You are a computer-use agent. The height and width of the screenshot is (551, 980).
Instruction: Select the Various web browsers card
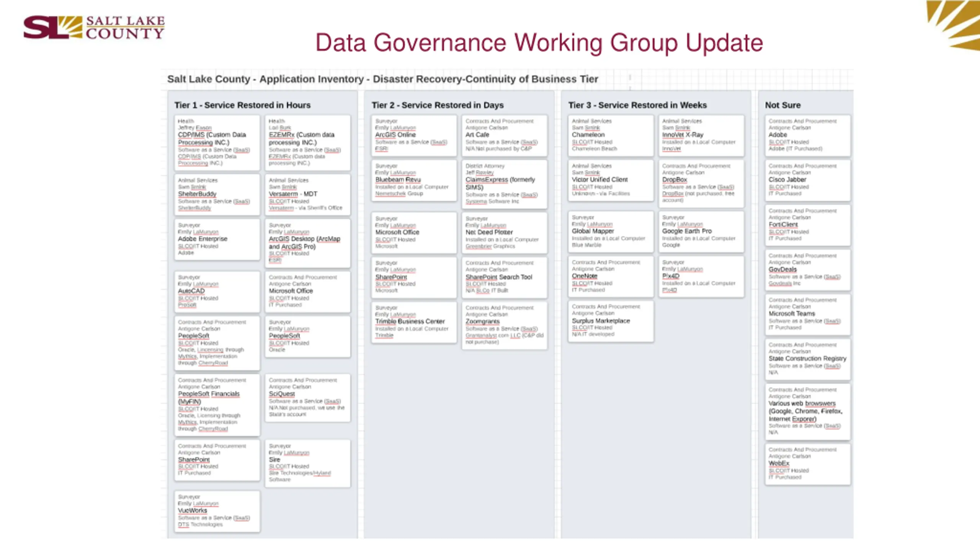click(808, 412)
